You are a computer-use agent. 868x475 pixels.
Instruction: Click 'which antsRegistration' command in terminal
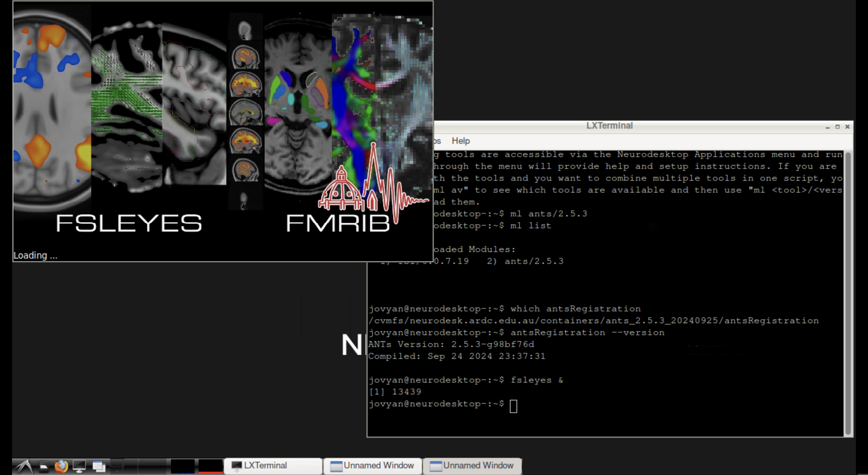pyautogui.click(x=576, y=308)
